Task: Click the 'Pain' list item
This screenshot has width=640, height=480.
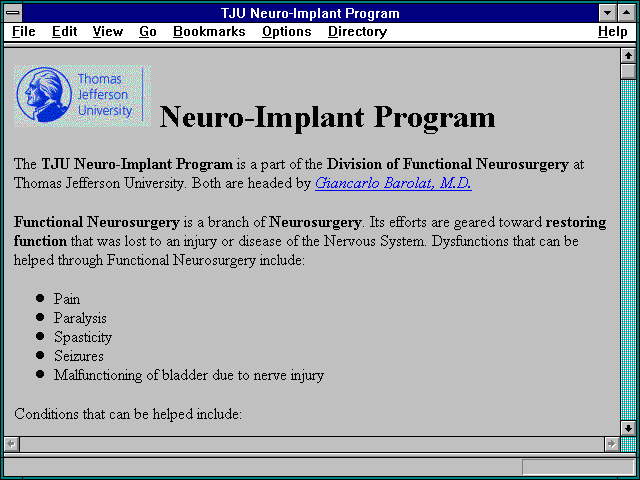Action: point(67,299)
